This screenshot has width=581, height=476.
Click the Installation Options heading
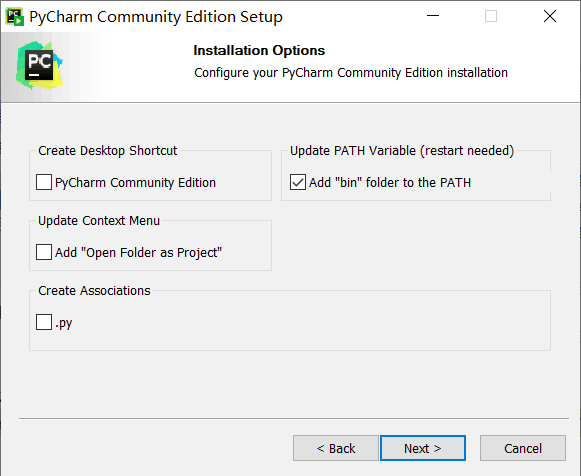259,50
